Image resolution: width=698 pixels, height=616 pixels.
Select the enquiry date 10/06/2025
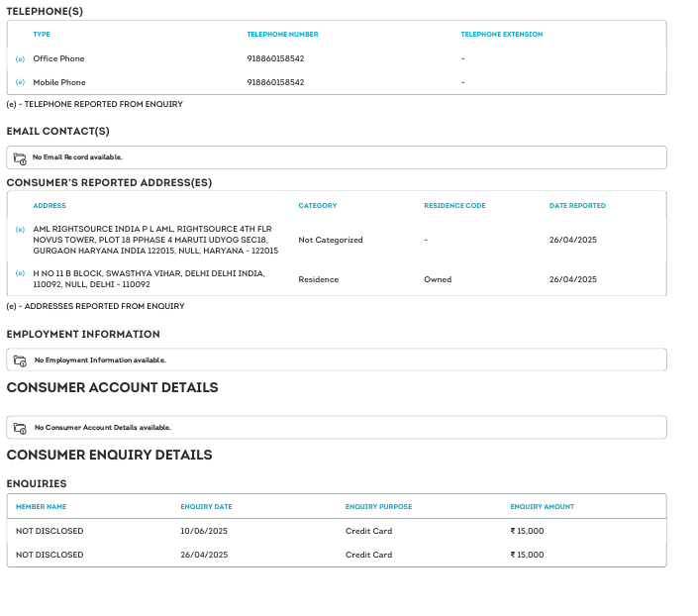(x=204, y=531)
